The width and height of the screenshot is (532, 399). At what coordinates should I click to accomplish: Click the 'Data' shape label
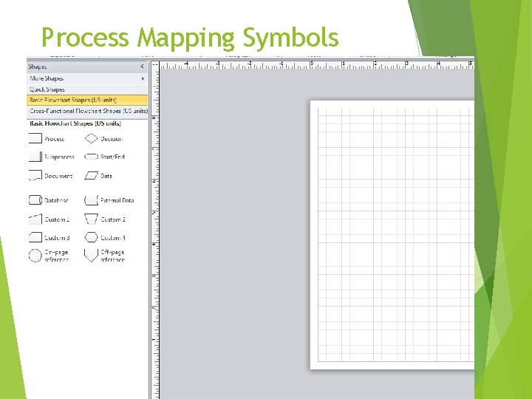pyautogui.click(x=106, y=176)
